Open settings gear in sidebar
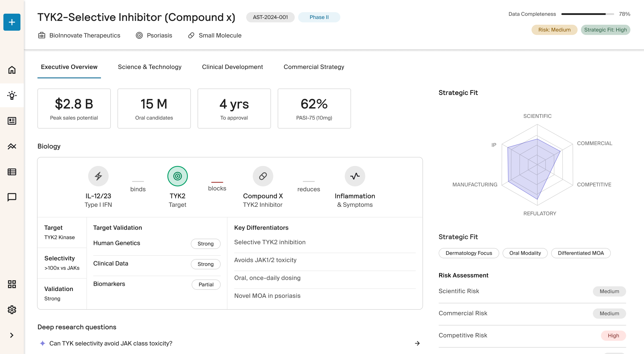The width and height of the screenshot is (644, 354). click(x=12, y=310)
